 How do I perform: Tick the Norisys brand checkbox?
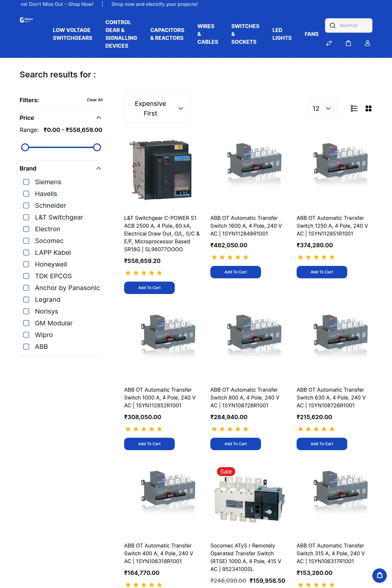[26, 311]
